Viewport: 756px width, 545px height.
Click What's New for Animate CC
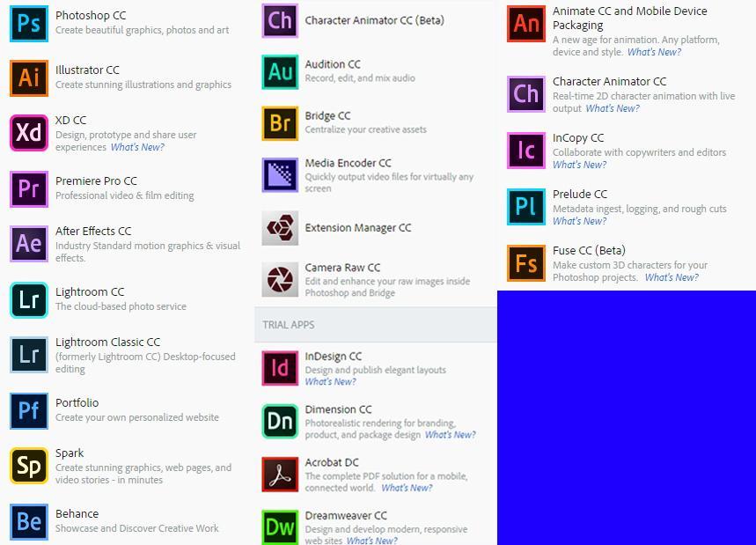click(654, 52)
